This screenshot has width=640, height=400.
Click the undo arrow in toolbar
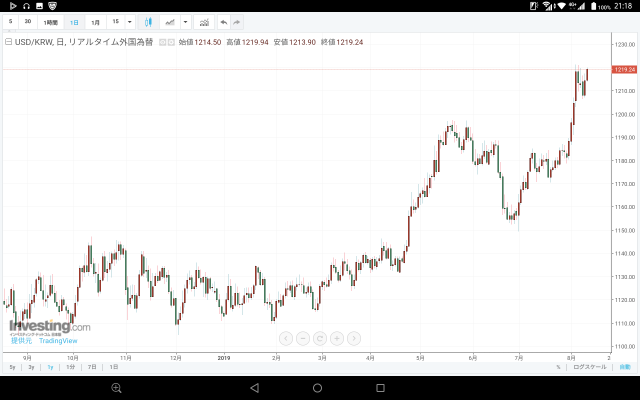point(224,21)
